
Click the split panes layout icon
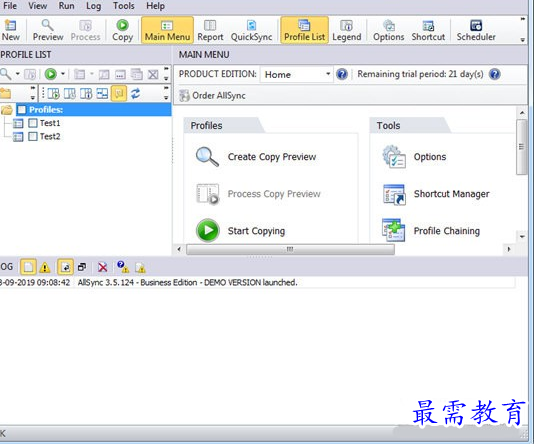pyautogui.click(x=102, y=93)
